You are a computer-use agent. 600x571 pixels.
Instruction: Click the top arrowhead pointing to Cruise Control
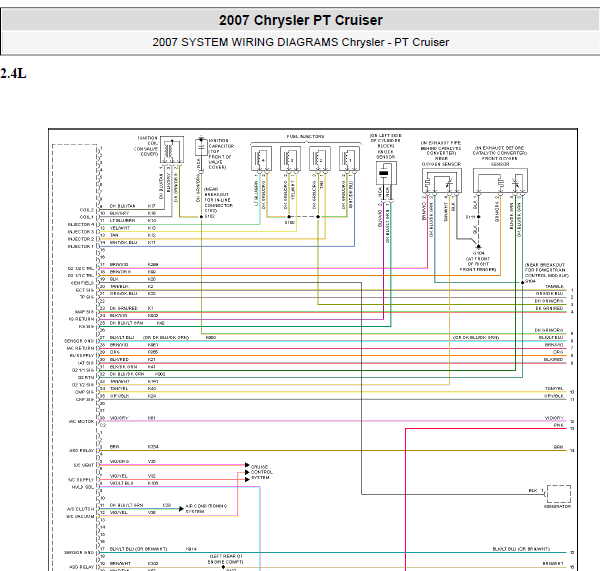tap(247, 465)
